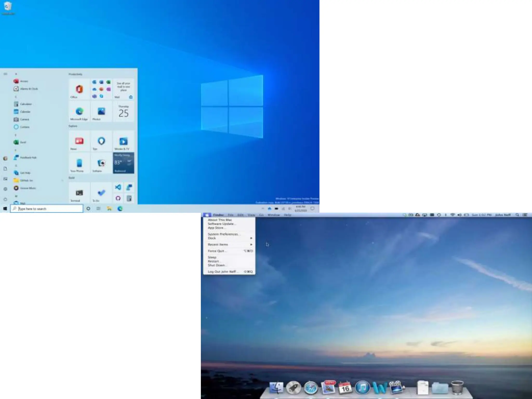532x399 pixels.
Task: Open the Office tile in Start menu
Action: 79,89
